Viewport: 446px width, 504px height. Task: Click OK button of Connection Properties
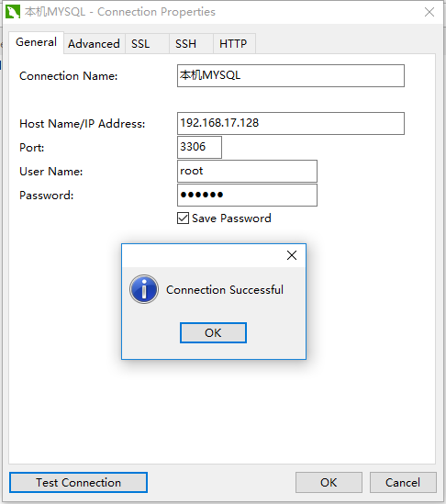[329, 483]
